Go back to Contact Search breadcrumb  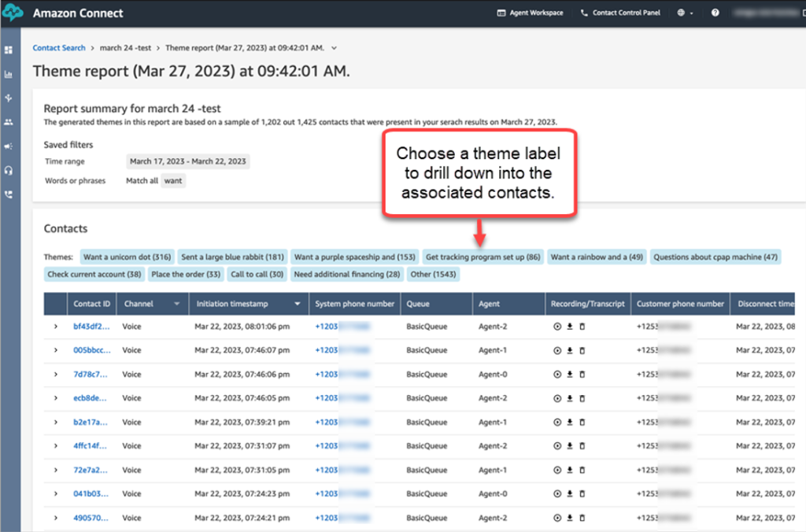click(59, 48)
